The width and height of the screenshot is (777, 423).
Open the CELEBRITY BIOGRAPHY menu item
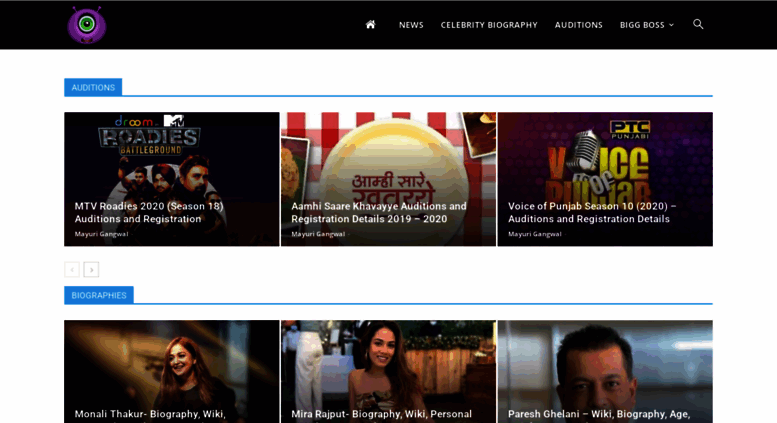[489, 25]
